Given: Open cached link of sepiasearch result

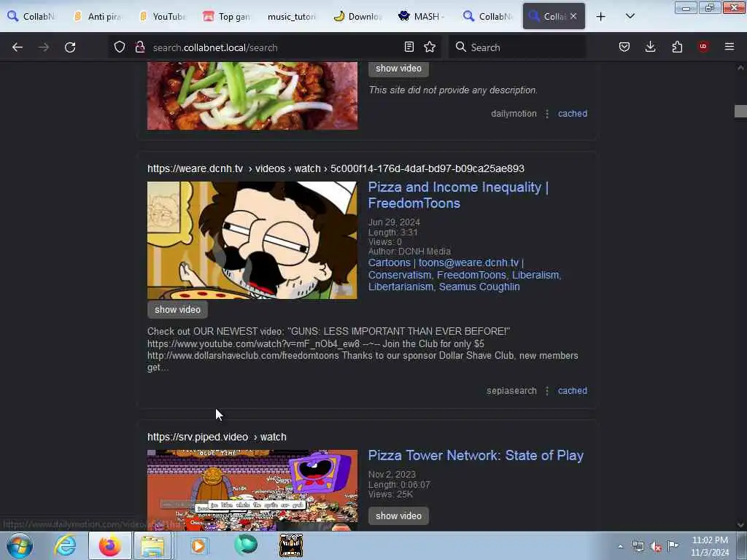Looking at the screenshot, I should pyautogui.click(x=572, y=391).
